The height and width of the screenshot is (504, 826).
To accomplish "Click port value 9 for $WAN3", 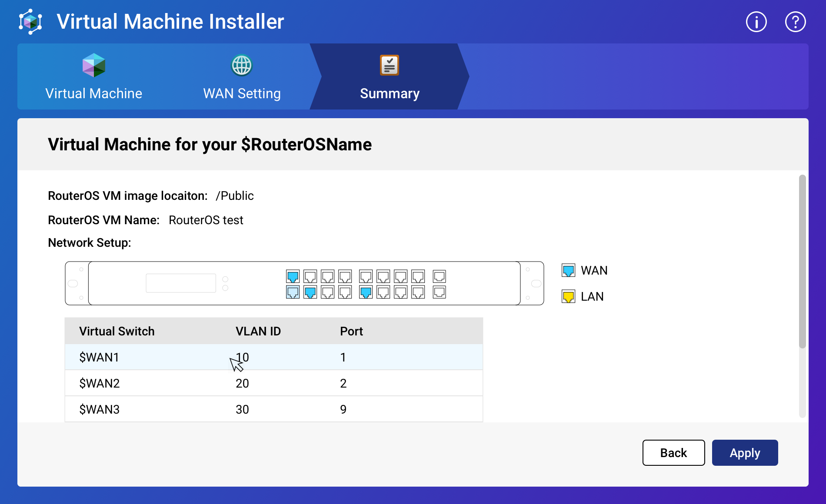I will coord(343,409).
